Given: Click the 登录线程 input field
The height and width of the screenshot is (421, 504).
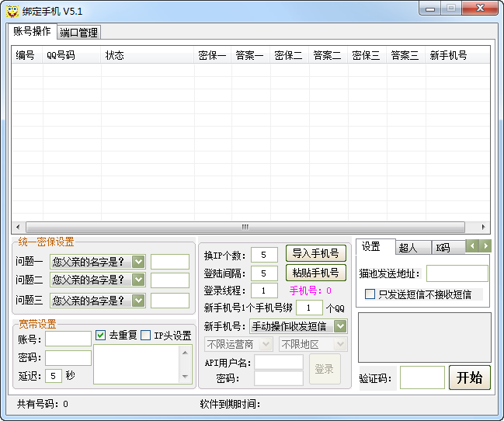Looking at the screenshot, I should point(264,291).
